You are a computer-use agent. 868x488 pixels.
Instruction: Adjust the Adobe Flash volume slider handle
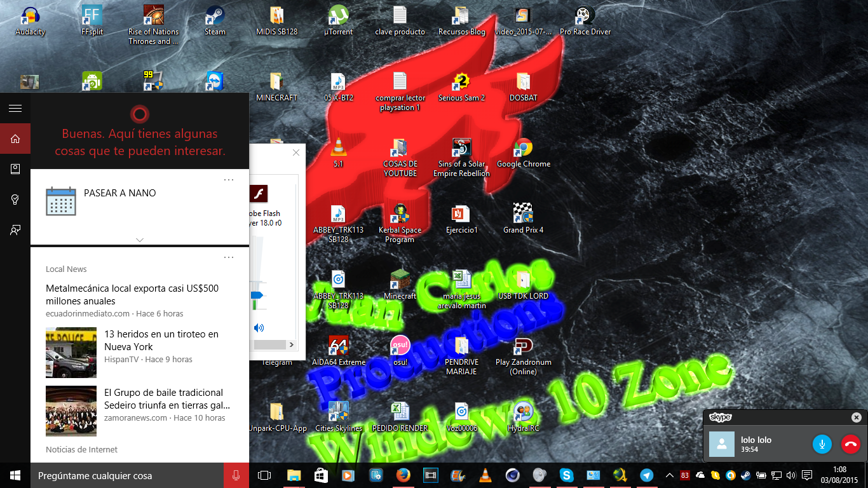257,295
